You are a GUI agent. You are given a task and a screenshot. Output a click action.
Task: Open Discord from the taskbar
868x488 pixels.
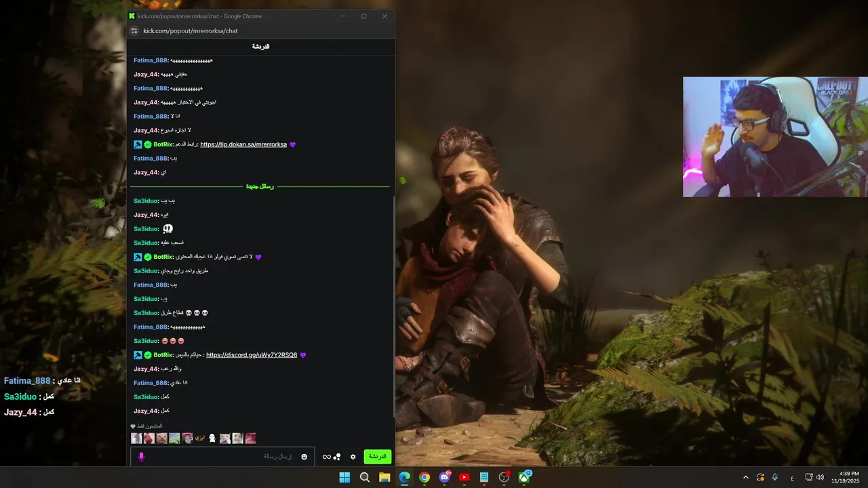(444, 477)
